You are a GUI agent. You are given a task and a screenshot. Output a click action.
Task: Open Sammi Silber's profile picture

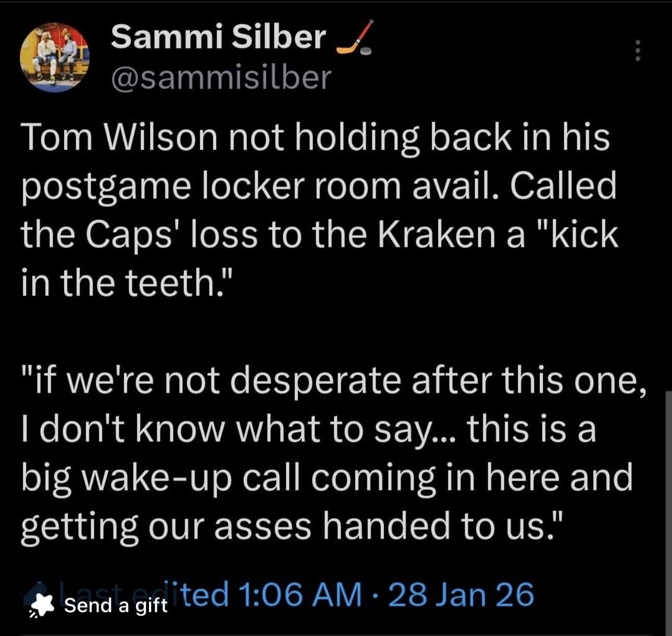pyautogui.click(x=54, y=58)
